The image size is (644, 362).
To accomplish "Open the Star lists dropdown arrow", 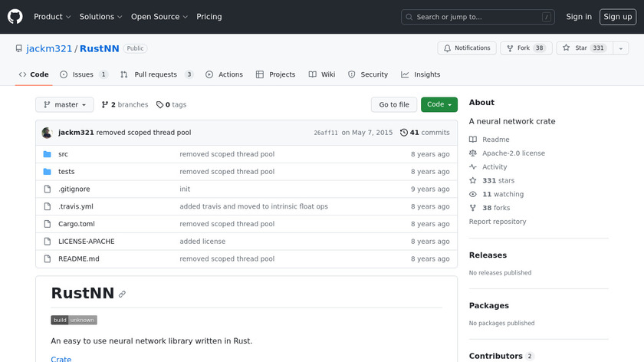I will [x=621, y=48].
